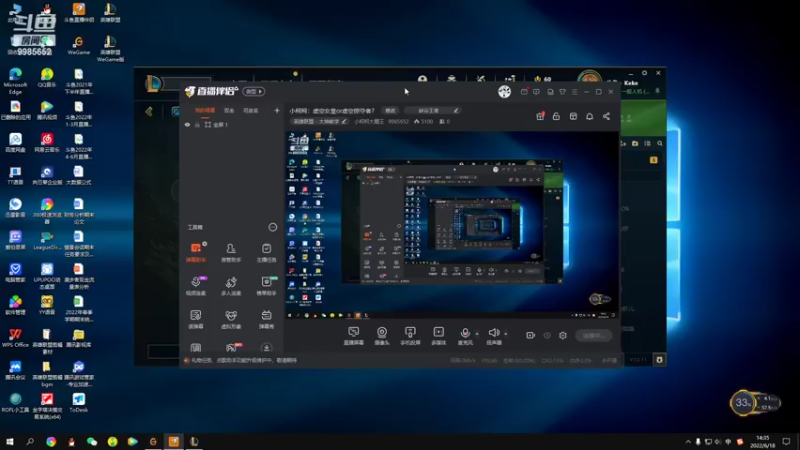The width and height of the screenshot is (800, 450).
Task: Click the padlock icon in room header
Action: click(x=556, y=116)
